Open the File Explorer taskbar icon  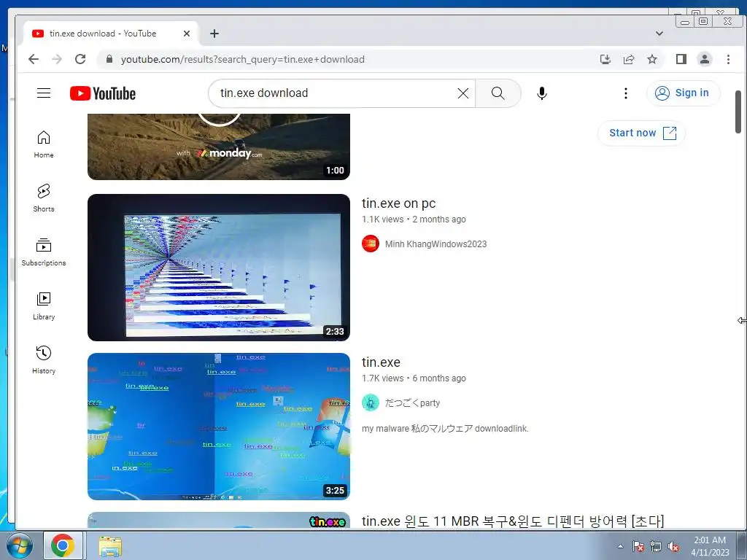click(x=110, y=545)
